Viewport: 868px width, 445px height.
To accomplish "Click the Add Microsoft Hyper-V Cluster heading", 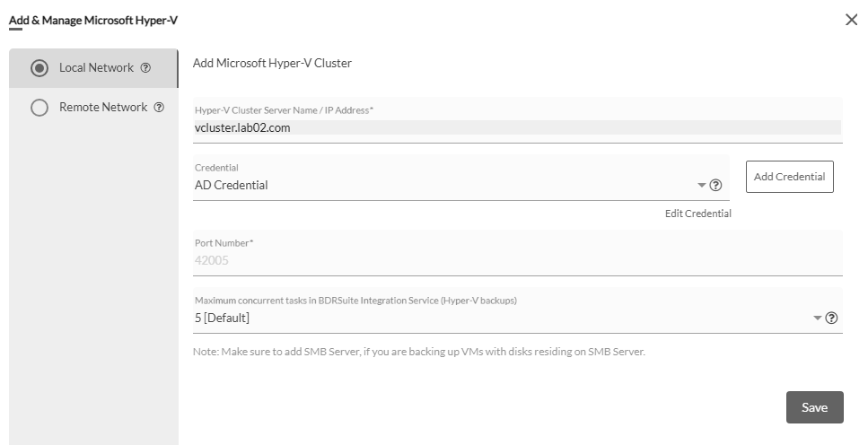I will [272, 63].
